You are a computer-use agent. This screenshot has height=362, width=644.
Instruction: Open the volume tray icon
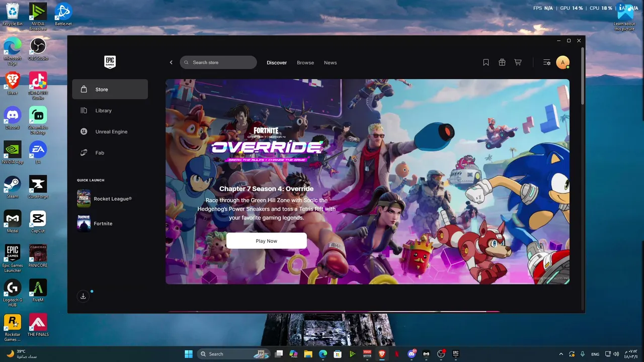[x=616, y=354]
